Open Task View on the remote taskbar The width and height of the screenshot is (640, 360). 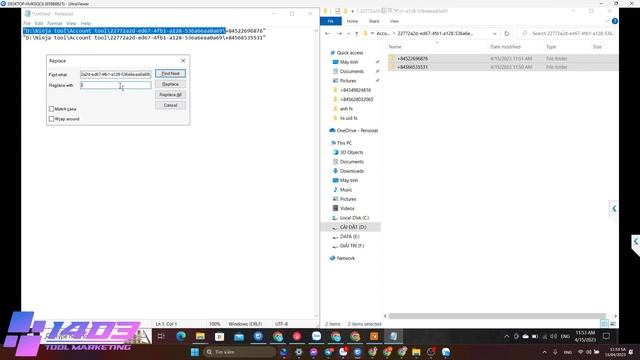tap(161, 336)
